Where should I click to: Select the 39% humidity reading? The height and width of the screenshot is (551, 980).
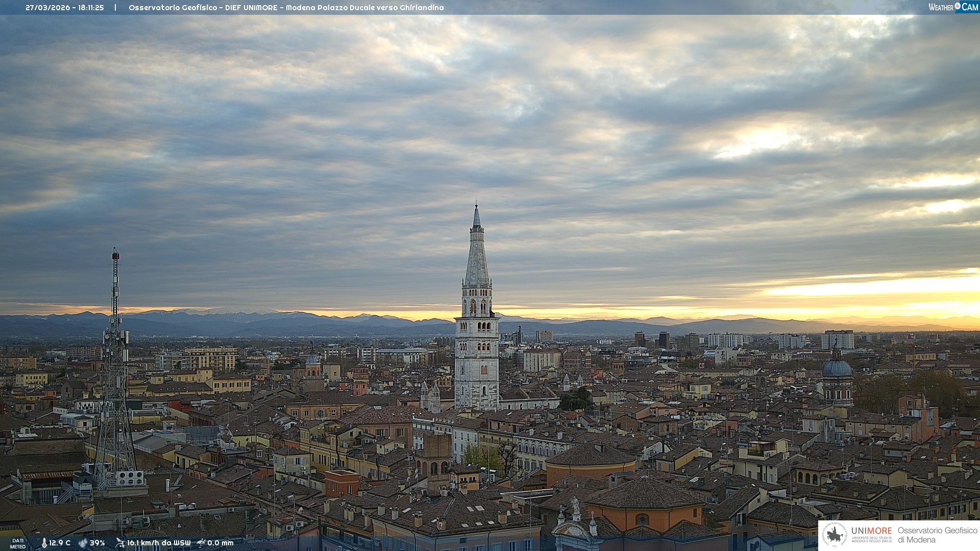(x=97, y=543)
